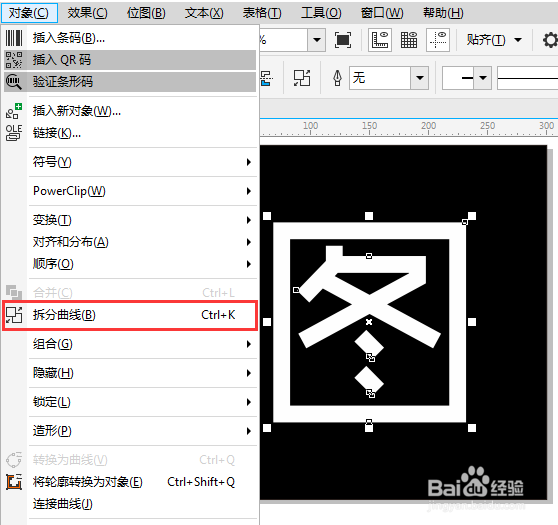Expand the 隐藏(H) submenu
The width and height of the screenshot is (558, 525).
point(143,373)
